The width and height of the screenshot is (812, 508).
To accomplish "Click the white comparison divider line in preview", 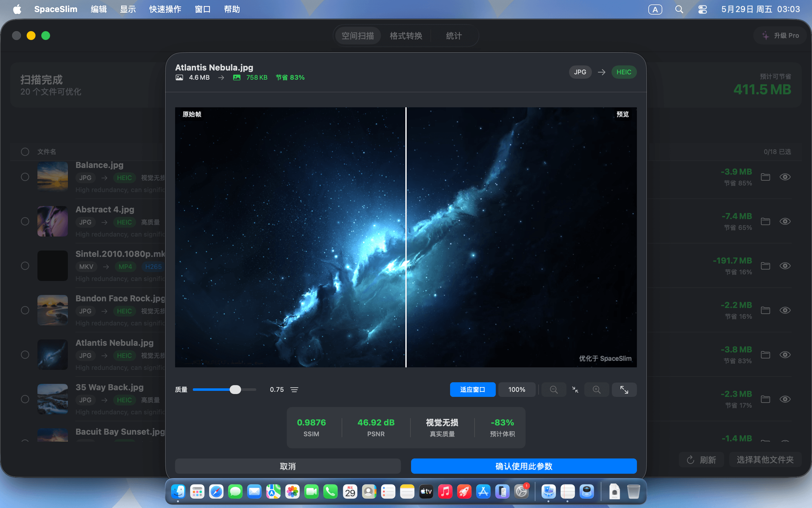I will pos(406,237).
